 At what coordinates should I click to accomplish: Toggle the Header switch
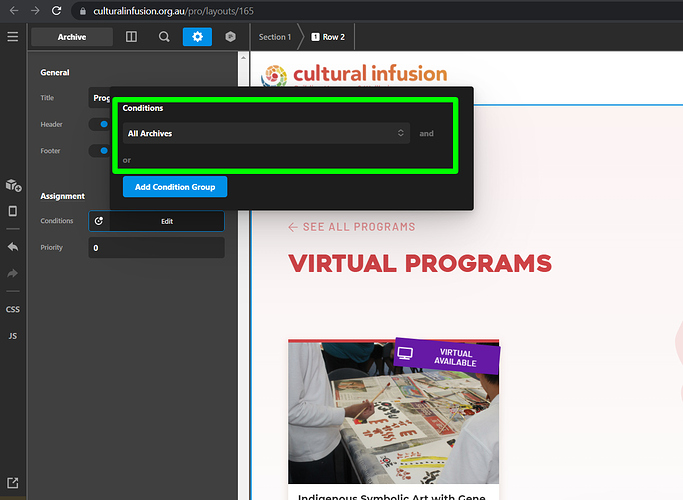point(100,124)
